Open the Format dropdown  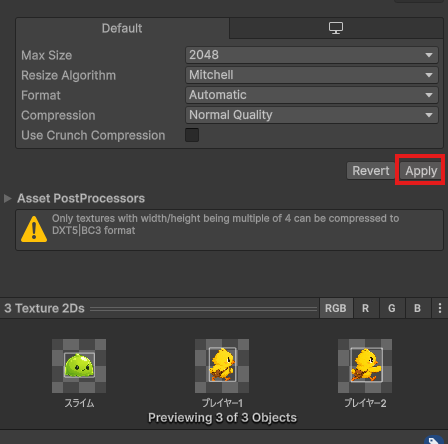tap(312, 95)
